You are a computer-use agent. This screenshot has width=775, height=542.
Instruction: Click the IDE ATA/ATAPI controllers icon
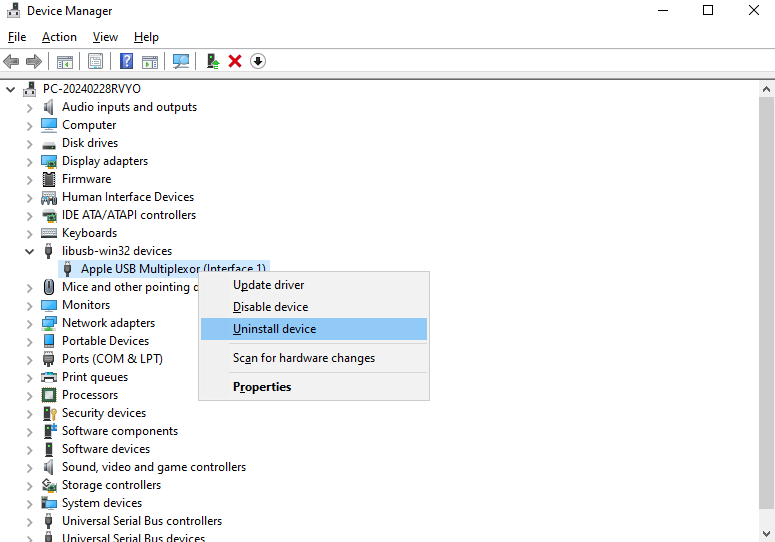[48, 215]
